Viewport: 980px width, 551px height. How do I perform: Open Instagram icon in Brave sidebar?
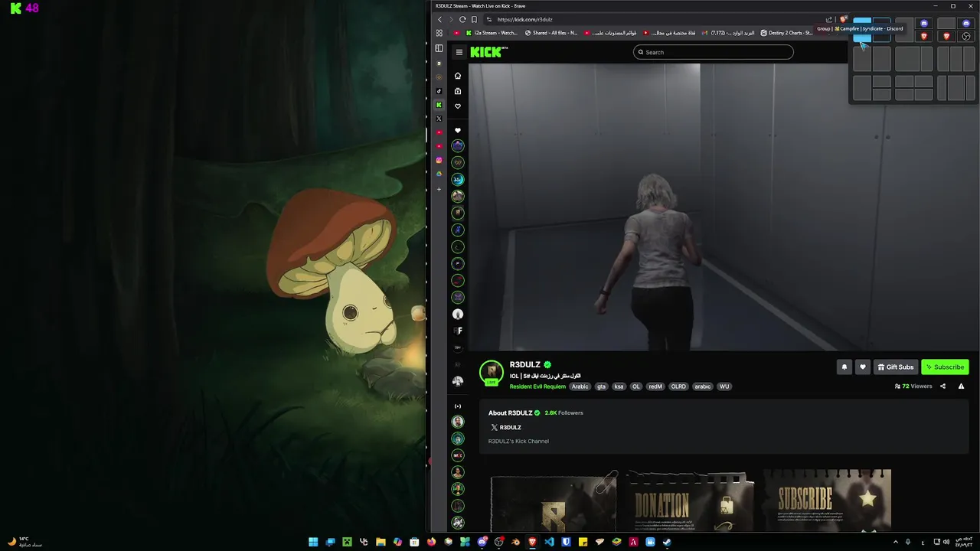pyautogui.click(x=439, y=160)
